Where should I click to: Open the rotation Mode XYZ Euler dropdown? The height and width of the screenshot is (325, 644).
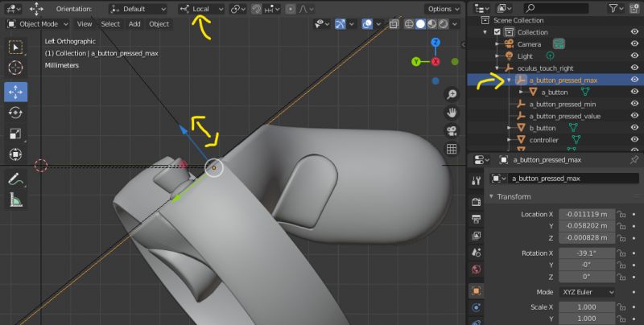coord(587,292)
